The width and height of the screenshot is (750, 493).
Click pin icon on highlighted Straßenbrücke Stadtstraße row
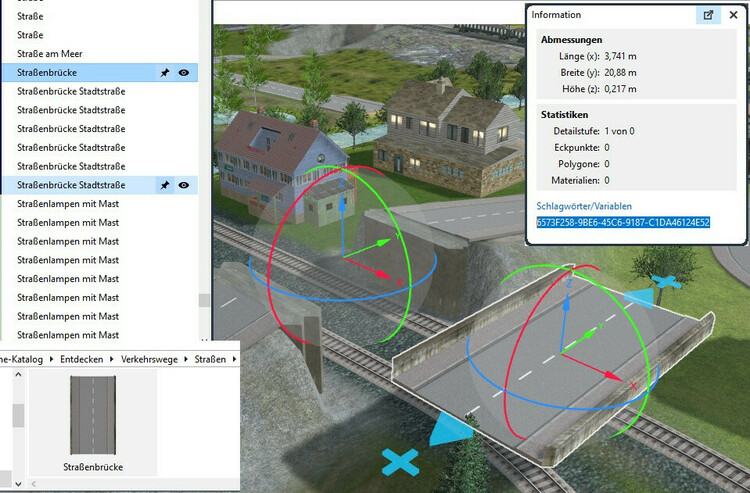(165, 185)
